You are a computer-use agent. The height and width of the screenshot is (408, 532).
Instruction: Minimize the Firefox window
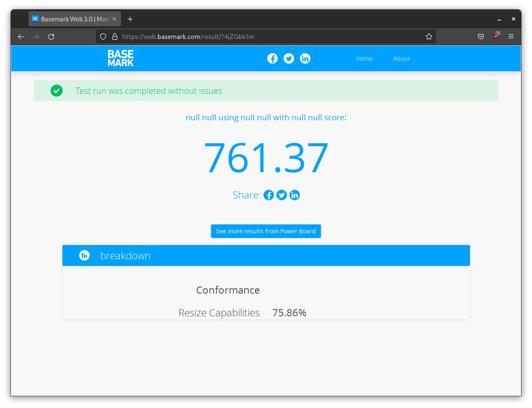(499, 19)
